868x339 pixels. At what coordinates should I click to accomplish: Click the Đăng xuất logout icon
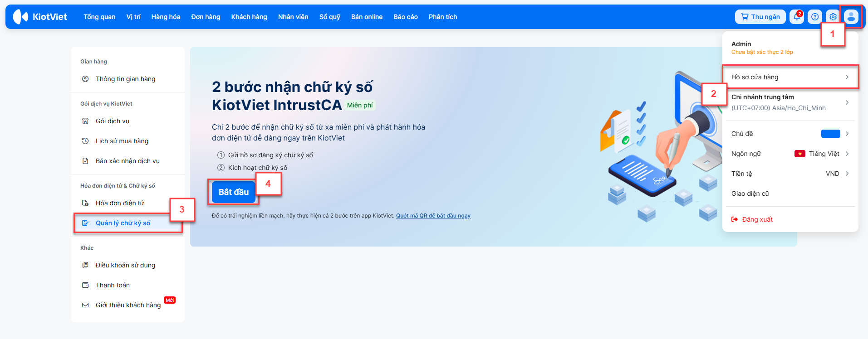click(735, 219)
